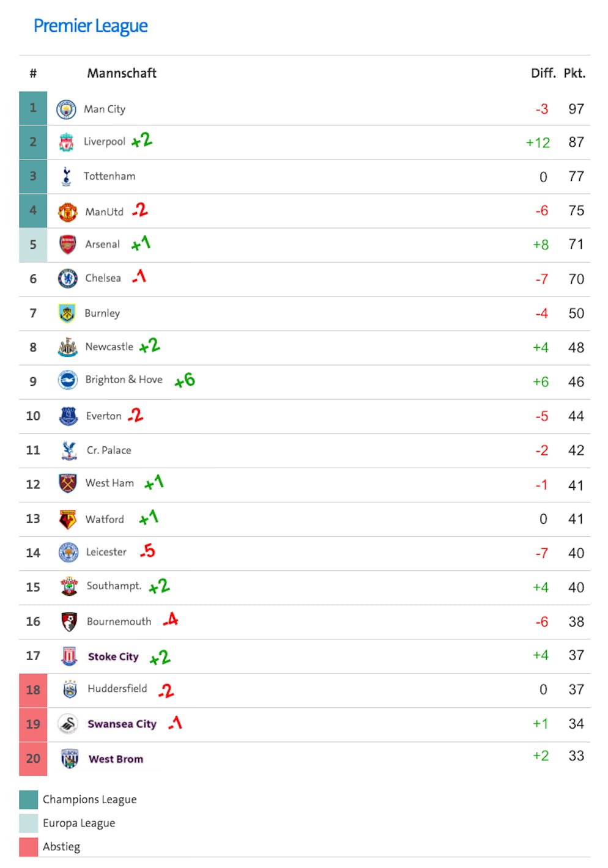Sort by the Pkt. column header

[x=574, y=73]
